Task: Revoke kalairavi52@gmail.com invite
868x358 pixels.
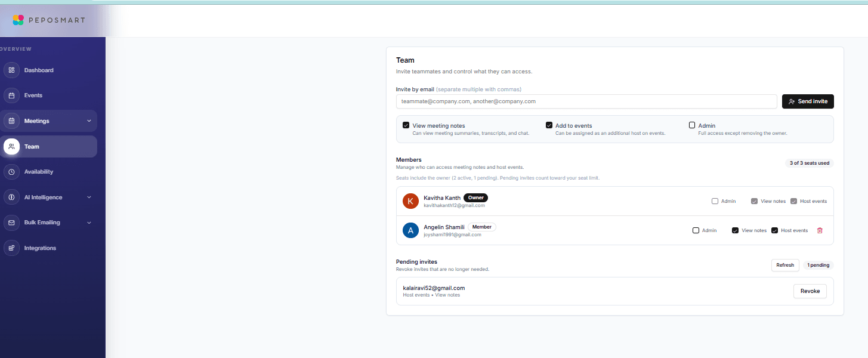Action: pyautogui.click(x=810, y=291)
